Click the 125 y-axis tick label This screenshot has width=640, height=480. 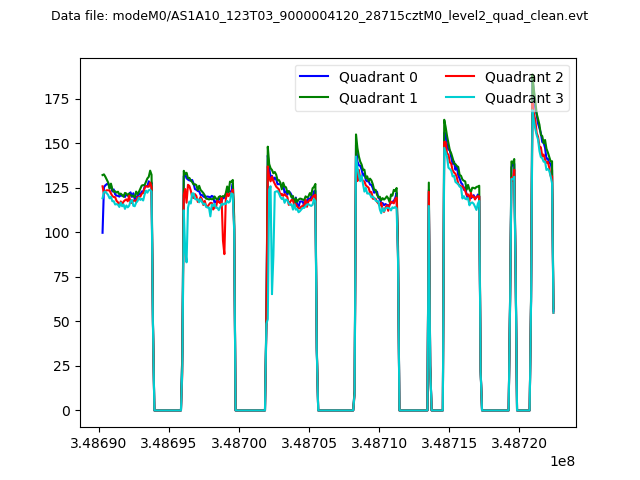point(58,188)
